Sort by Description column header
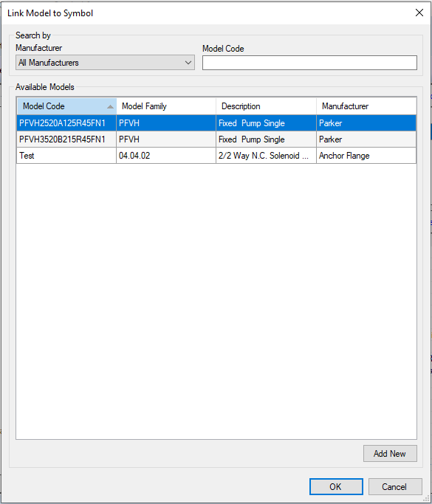The width and height of the screenshot is (432, 504). [x=266, y=106]
